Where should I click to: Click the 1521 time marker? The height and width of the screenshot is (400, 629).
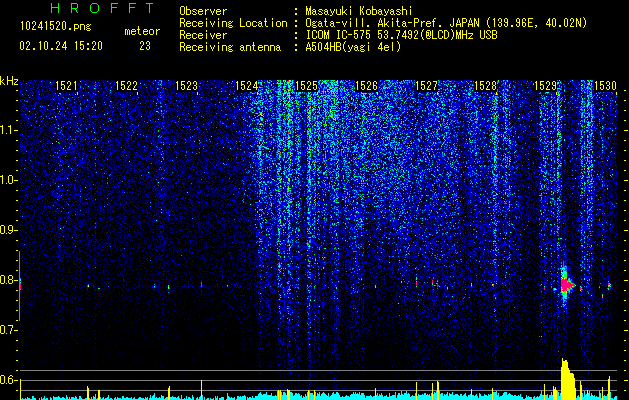[66, 85]
